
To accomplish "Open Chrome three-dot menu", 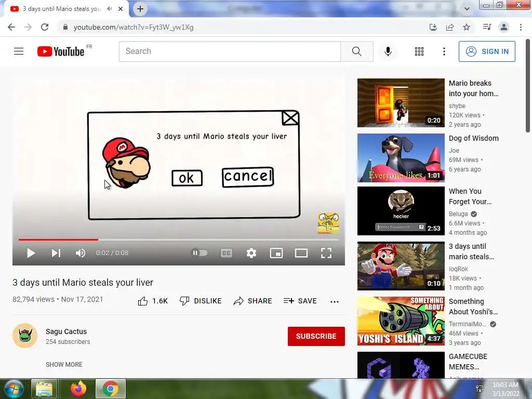I will pyautogui.click(x=521, y=27).
